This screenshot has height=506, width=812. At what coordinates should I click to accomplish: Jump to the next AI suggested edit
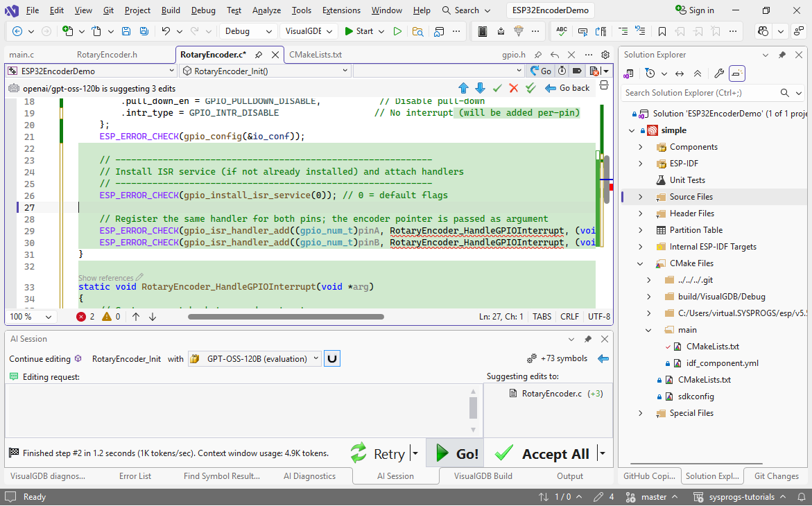click(480, 88)
